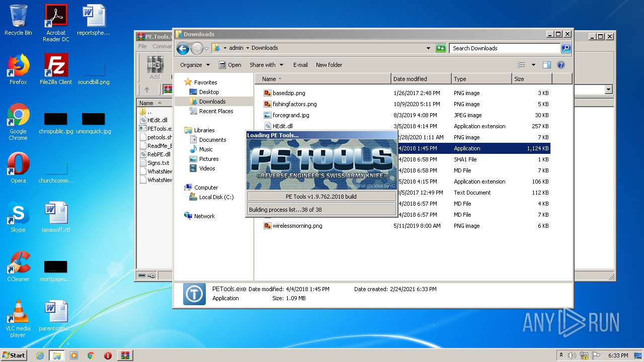Open Explorer help question mark icon
The width and height of the screenshot is (644, 362).
click(x=561, y=65)
